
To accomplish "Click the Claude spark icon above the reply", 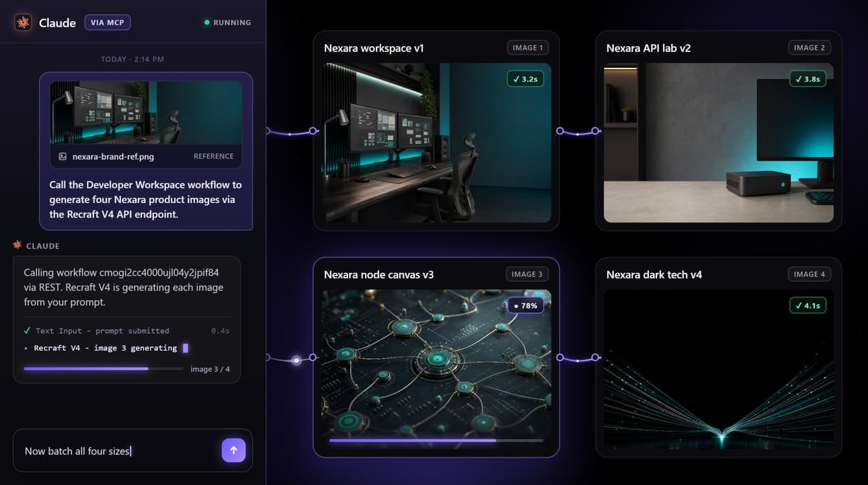I will 17,245.
